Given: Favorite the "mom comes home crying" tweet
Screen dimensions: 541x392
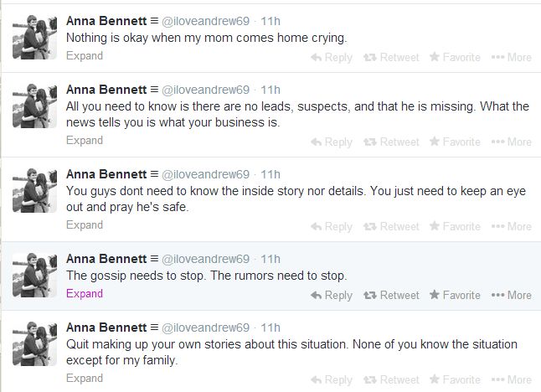Looking at the screenshot, I should 455,58.
